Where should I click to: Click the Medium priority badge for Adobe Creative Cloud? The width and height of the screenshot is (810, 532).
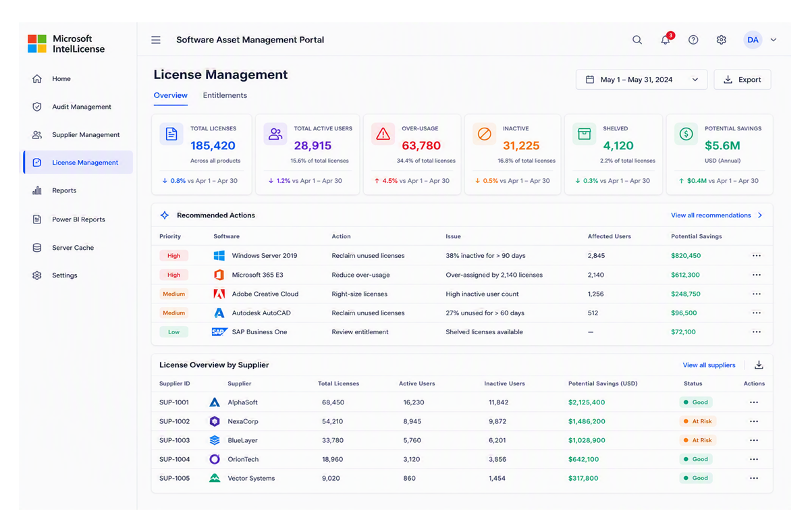(173, 294)
